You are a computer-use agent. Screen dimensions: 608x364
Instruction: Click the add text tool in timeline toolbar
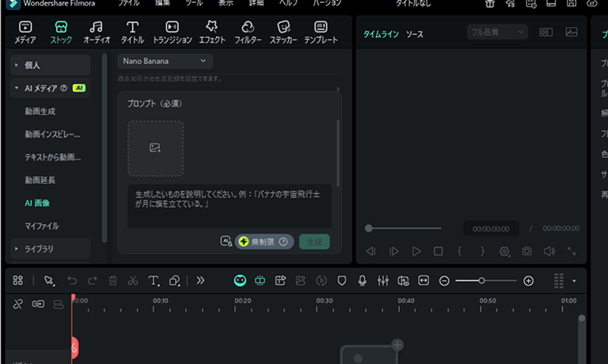pos(154,280)
